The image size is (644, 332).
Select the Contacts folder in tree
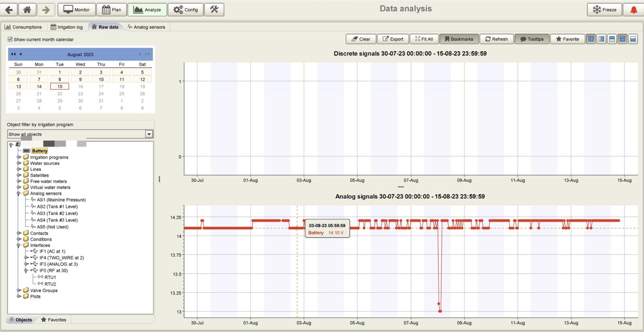39,234
